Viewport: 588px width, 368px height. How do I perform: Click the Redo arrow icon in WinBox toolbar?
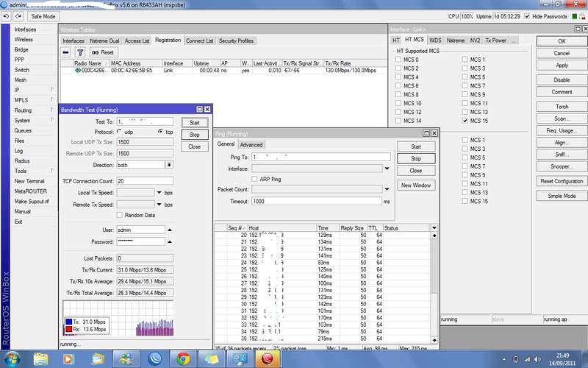click(x=18, y=16)
